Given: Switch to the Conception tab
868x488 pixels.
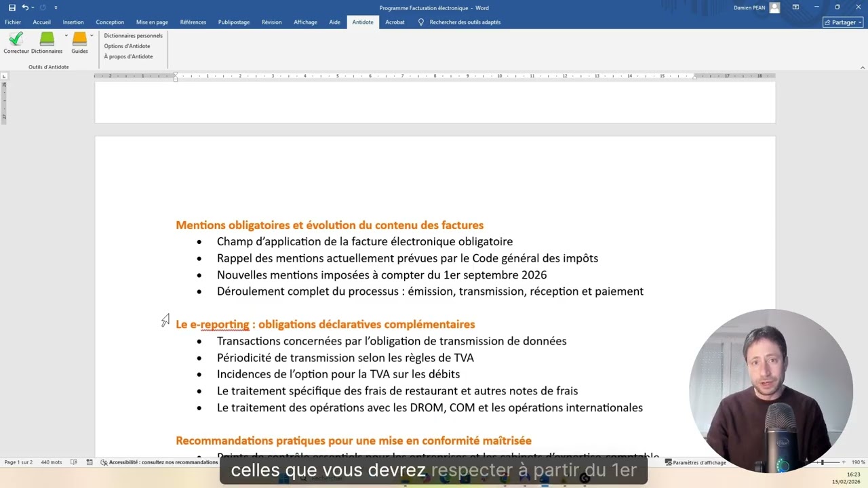Looking at the screenshot, I should [110, 22].
